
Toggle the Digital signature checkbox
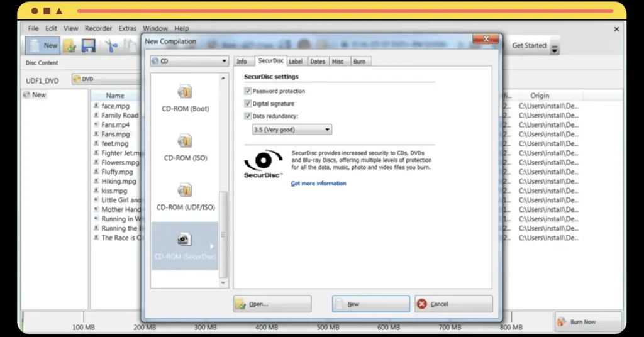[248, 104]
